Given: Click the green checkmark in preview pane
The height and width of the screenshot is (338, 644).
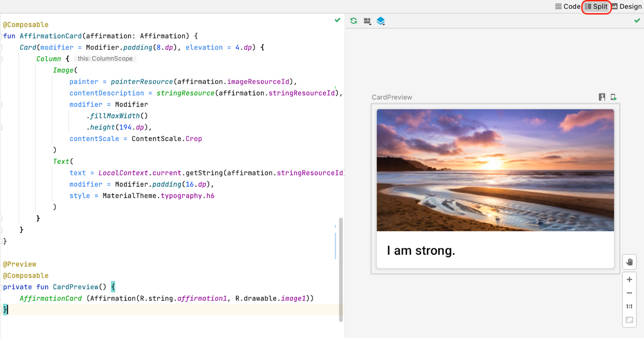Looking at the screenshot, I should coord(637,21).
